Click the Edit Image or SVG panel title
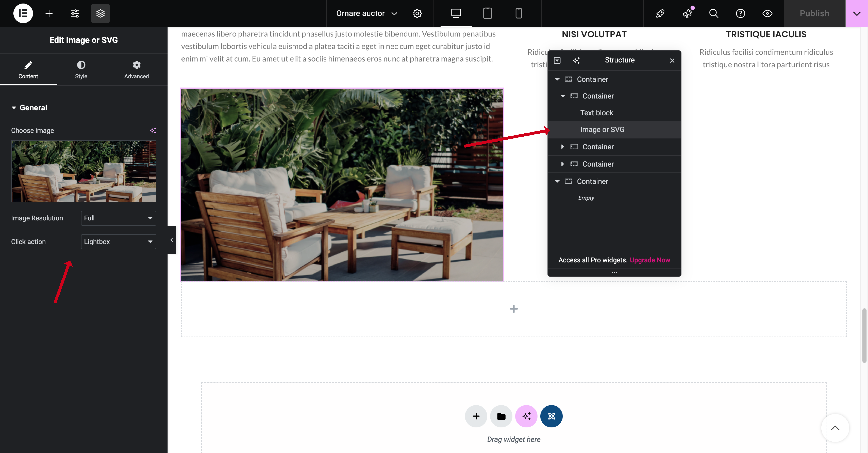Screen dimensions: 868x453 click(x=84, y=40)
